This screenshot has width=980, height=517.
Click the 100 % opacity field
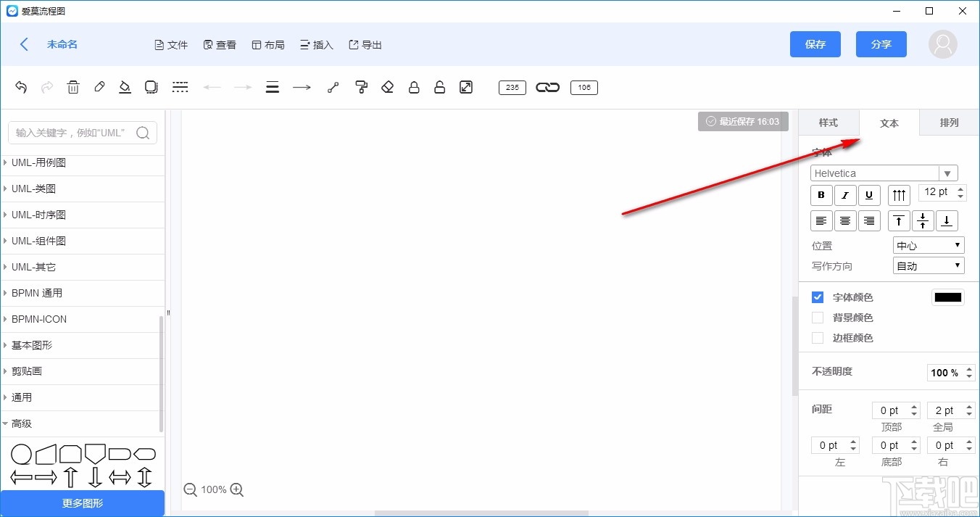952,373
